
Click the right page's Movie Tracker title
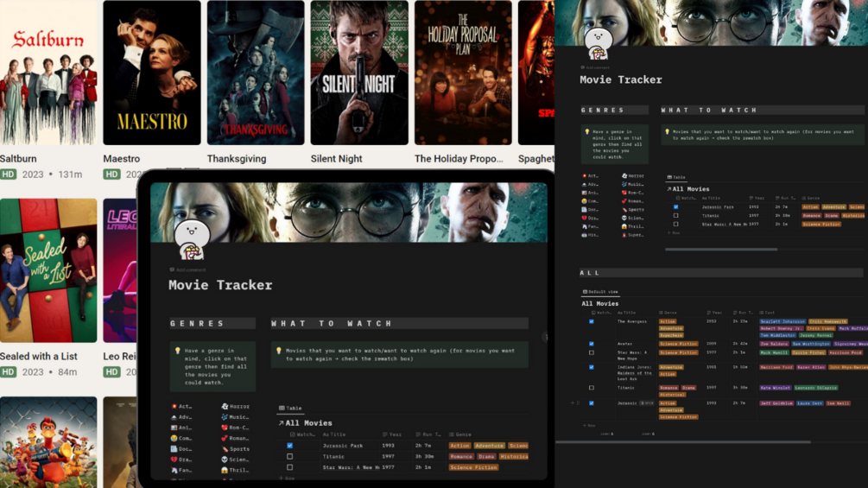(x=620, y=79)
